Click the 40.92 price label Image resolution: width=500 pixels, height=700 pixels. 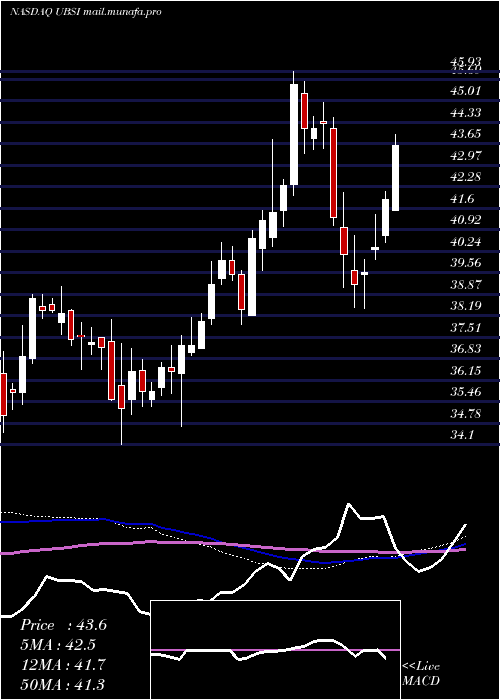click(465, 220)
